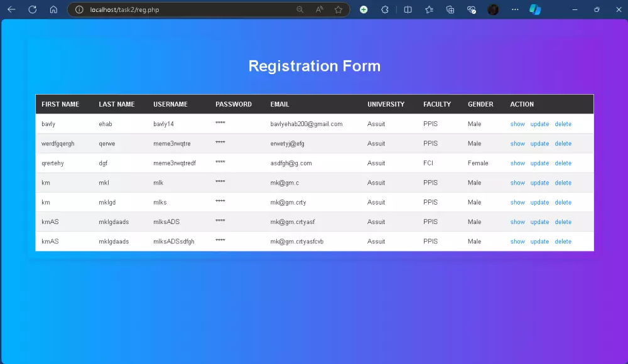The image size is (628, 364).
Task: Open the browser home page
Action: point(53,9)
